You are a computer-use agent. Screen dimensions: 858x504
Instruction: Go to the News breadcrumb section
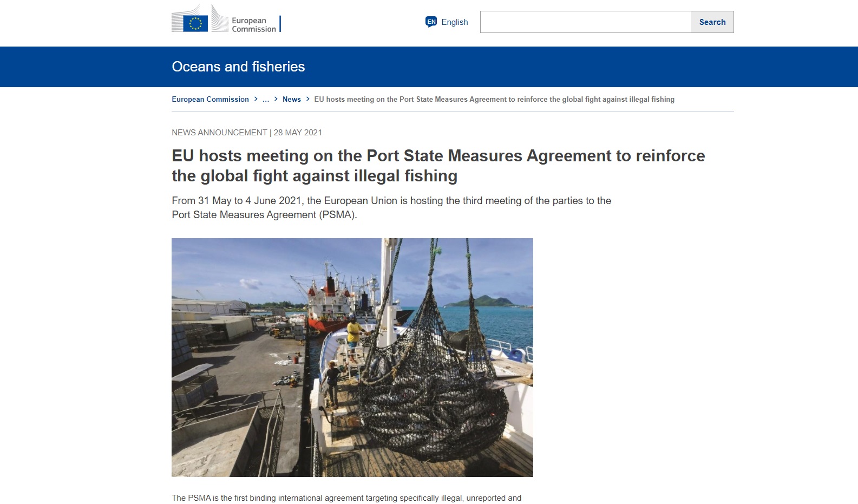pyautogui.click(x=292, y=99)
